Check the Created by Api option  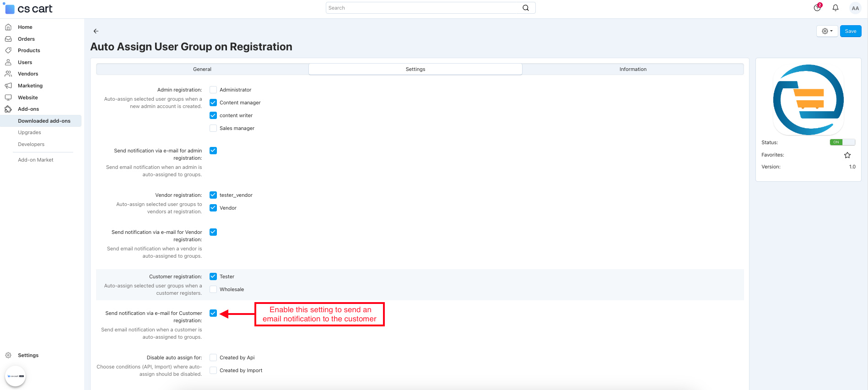pyautogui.click(x=213, y=357)
